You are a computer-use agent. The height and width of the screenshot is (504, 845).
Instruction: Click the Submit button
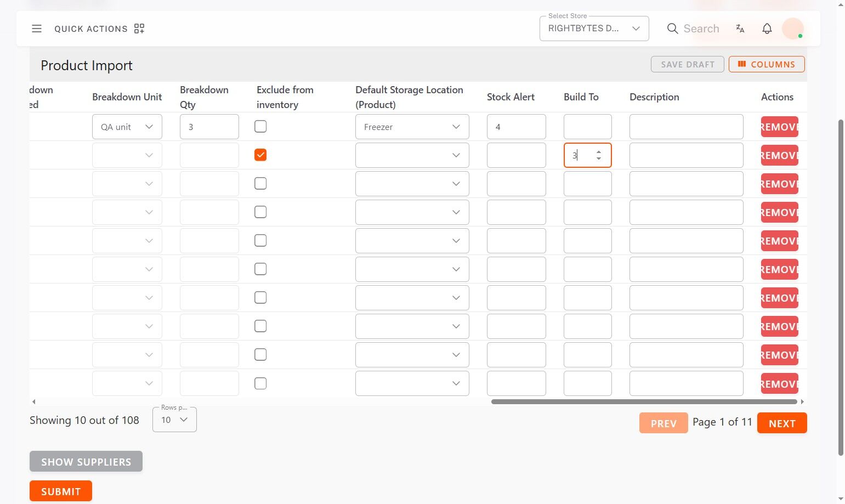click(61, 491)
